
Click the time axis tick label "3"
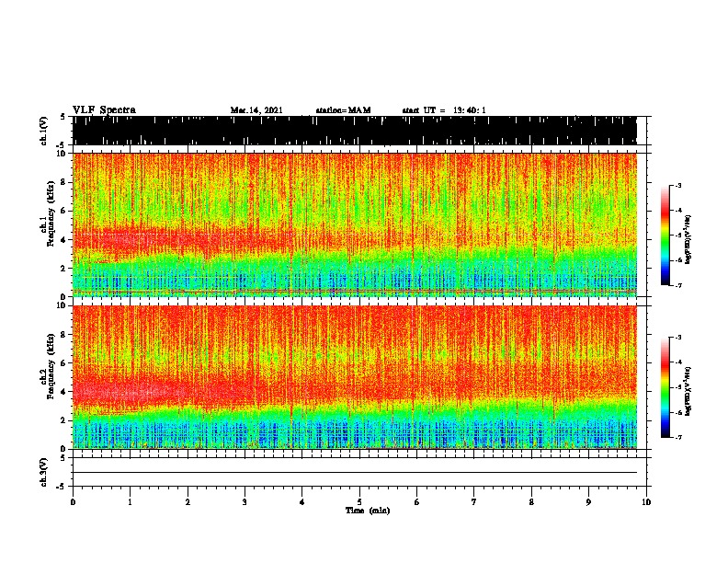245,502
